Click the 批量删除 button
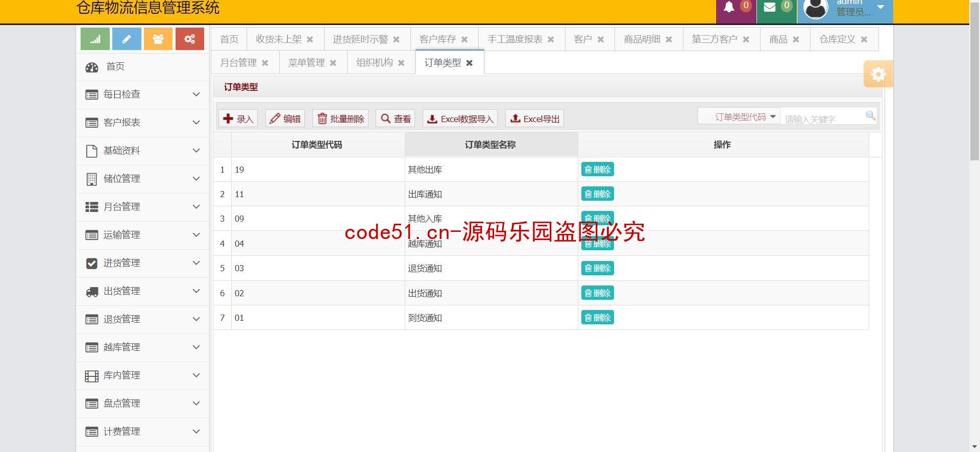The height and width of the screenshot is (452, 980). point(340,118)
